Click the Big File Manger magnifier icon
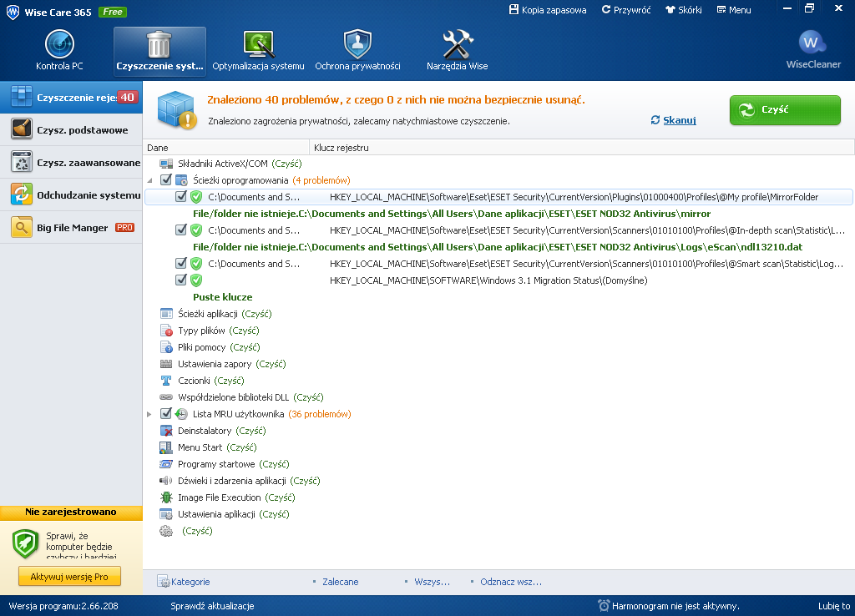 click(22, 227)
